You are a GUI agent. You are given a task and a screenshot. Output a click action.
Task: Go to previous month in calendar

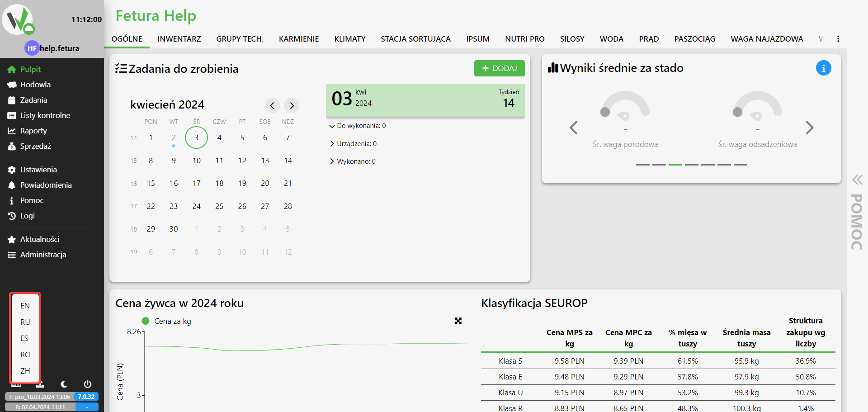tap(272, 106)
